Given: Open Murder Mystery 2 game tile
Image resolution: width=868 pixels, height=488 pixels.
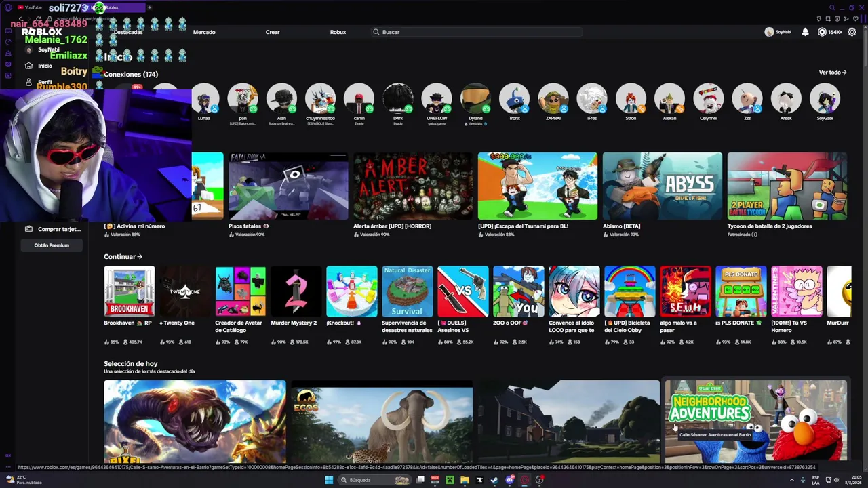Looking at the screenshot, I should tap(296, 291).
